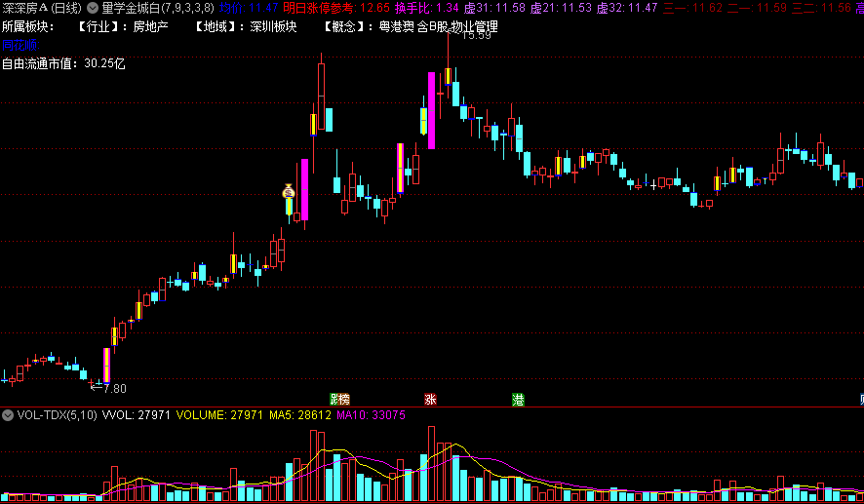864x504 pixels.
Task: Open the green 港 event marker
Action: [518, 400]
